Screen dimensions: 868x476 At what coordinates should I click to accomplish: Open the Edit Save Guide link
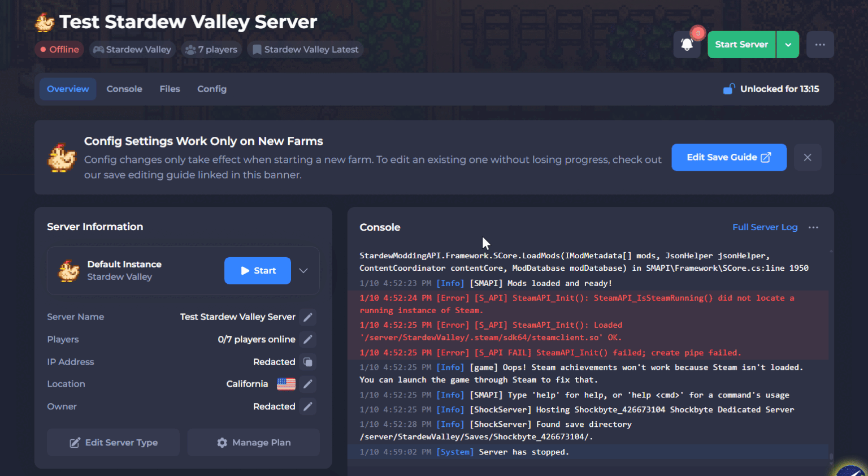[x=729, y=157]
